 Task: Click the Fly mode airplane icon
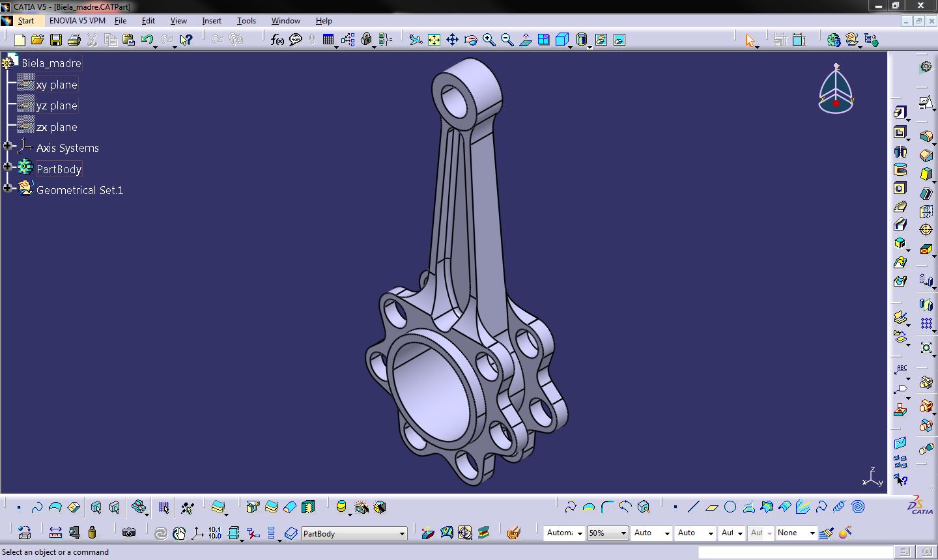coord(416,40)
